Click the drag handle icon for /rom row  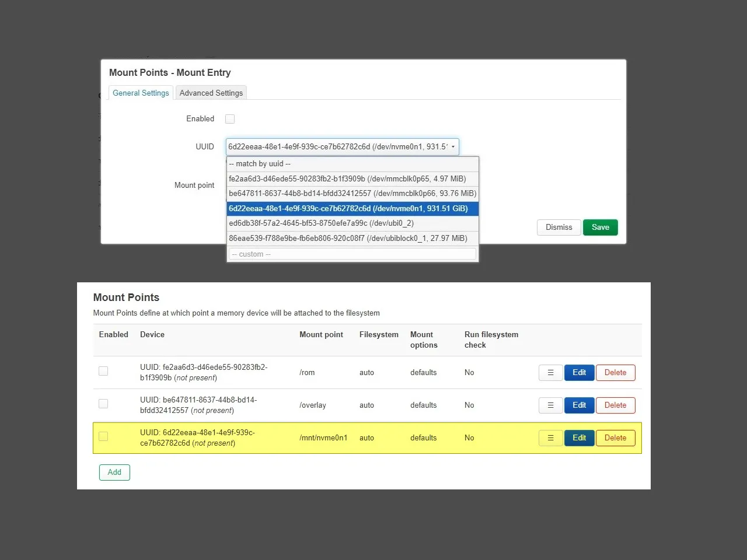550,373
